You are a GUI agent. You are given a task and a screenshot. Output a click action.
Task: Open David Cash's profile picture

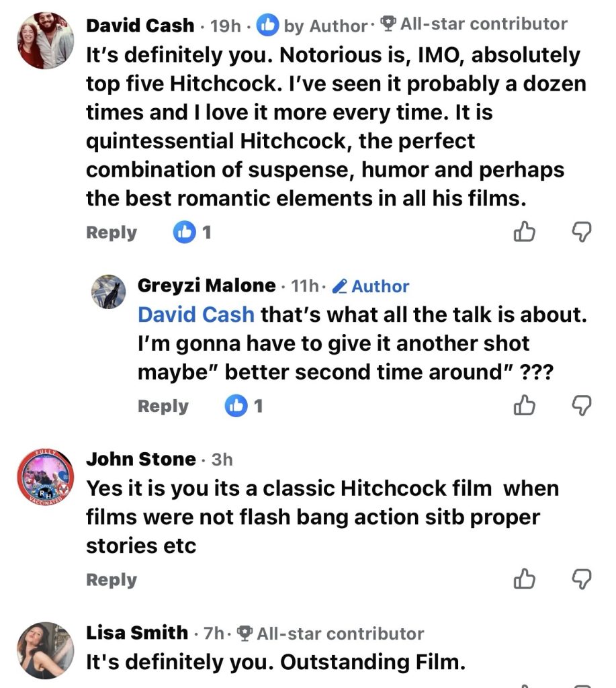[x=46, y=41]
